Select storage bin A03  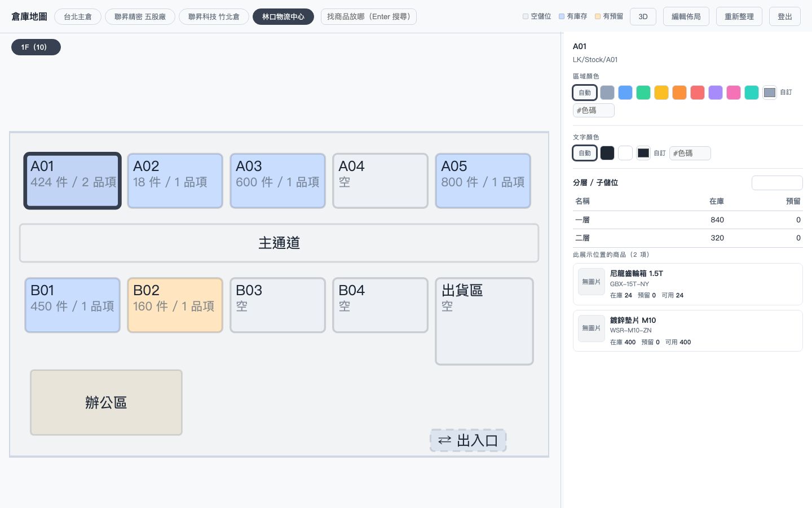278,181
